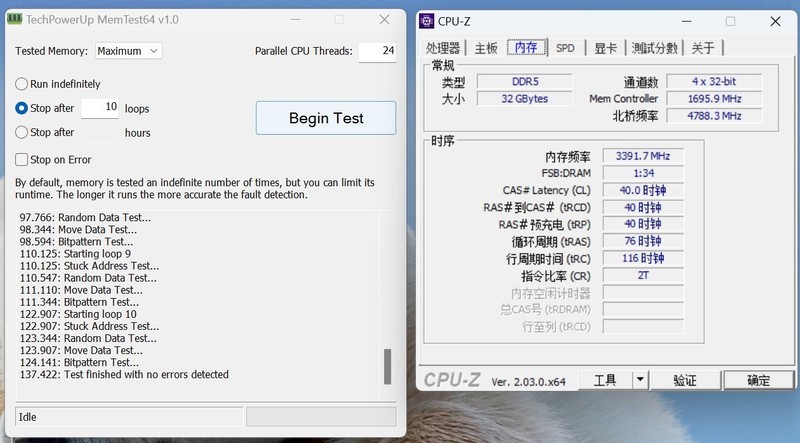Click the 2T command rate value
This screenshot has width=800, height=443.
click(x=643, y=276)
